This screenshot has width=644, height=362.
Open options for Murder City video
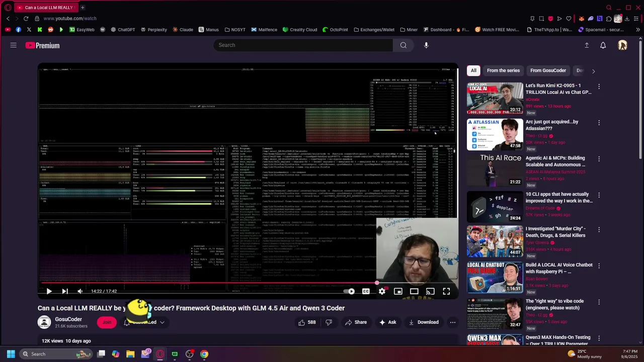tap(599, 230)
